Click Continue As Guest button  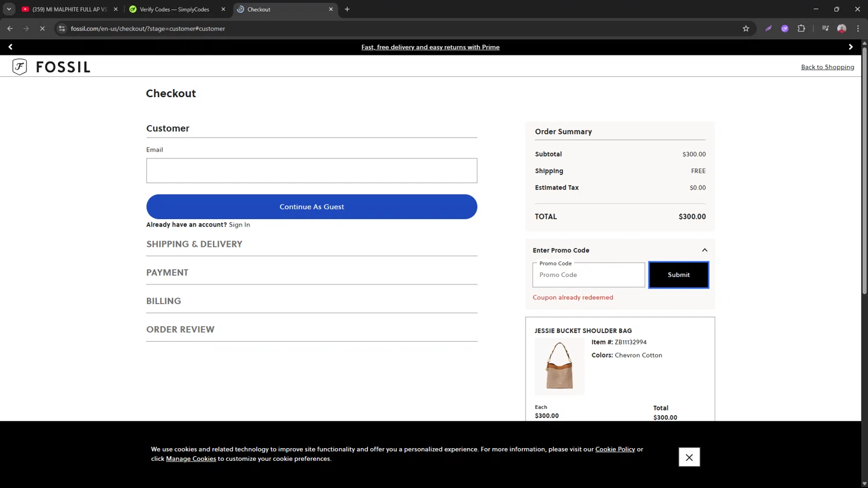click(x=312, y=207)
